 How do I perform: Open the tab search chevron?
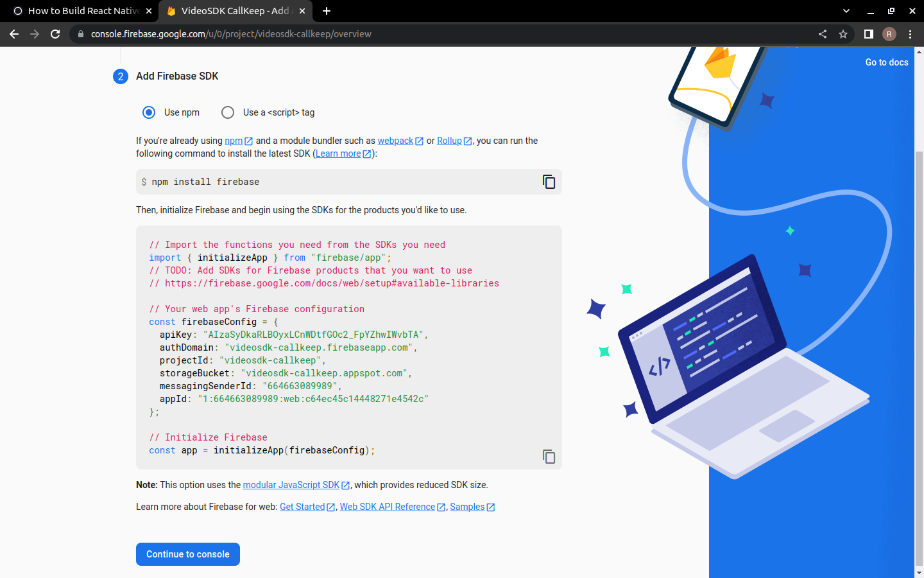(x=846, y=11)
